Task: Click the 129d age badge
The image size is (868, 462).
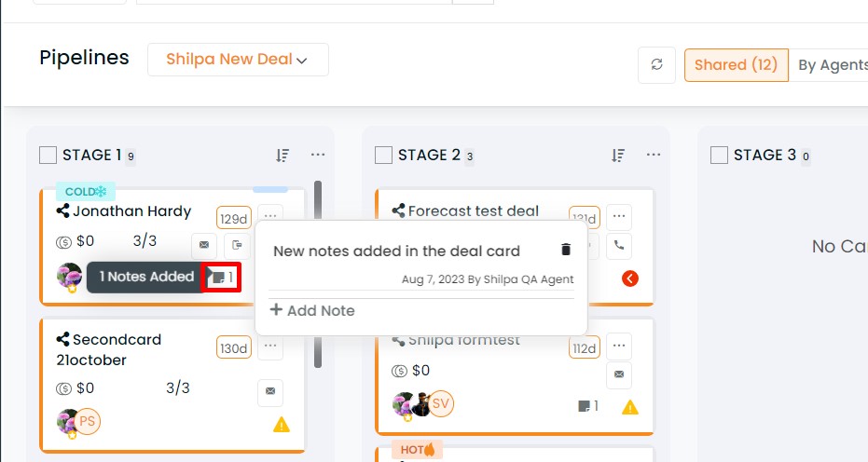Action: [x=234, y=219]
